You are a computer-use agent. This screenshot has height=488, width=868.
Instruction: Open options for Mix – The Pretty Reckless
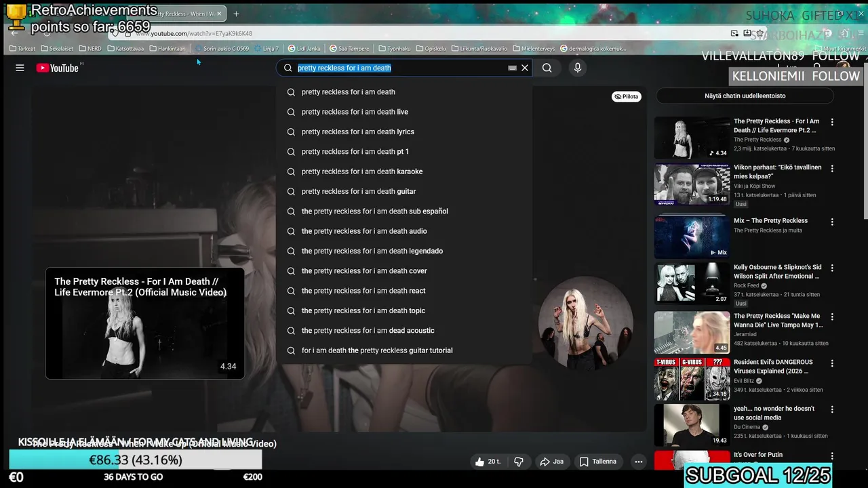pyautogui.click(x=832, y=222)
